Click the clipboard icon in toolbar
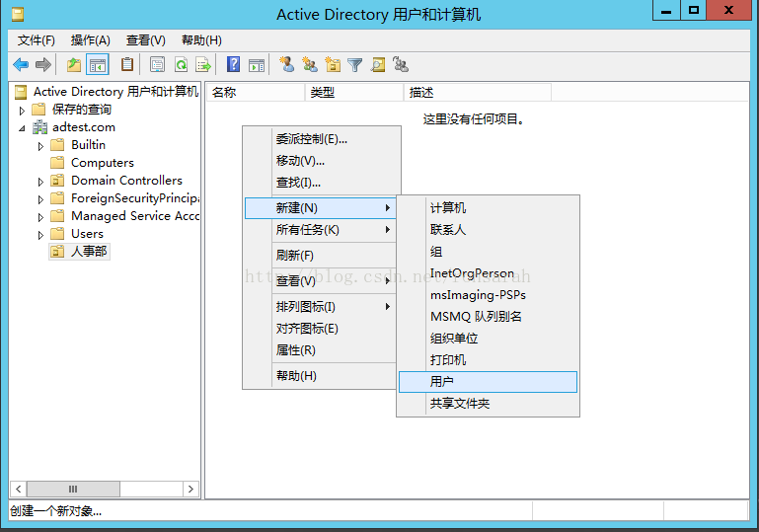The height and width of the screenshot is (532, 759). [x=127, y=64]
